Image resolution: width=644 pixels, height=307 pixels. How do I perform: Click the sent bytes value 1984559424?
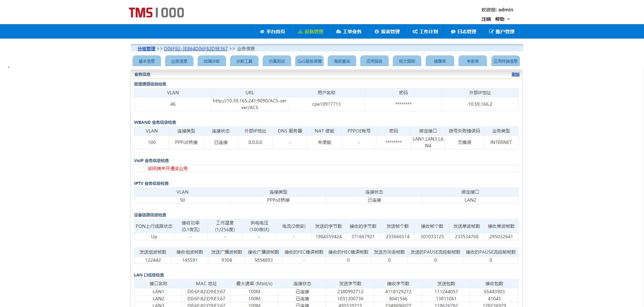328,237
